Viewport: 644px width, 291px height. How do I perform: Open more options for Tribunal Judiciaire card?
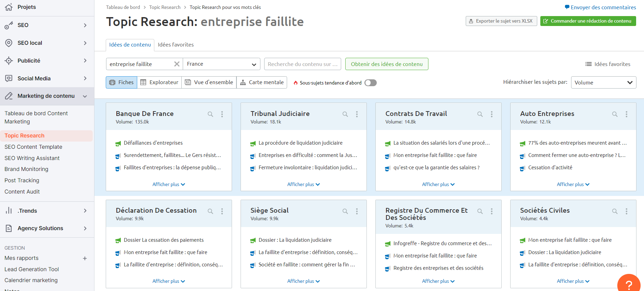(x=357, y=114)
